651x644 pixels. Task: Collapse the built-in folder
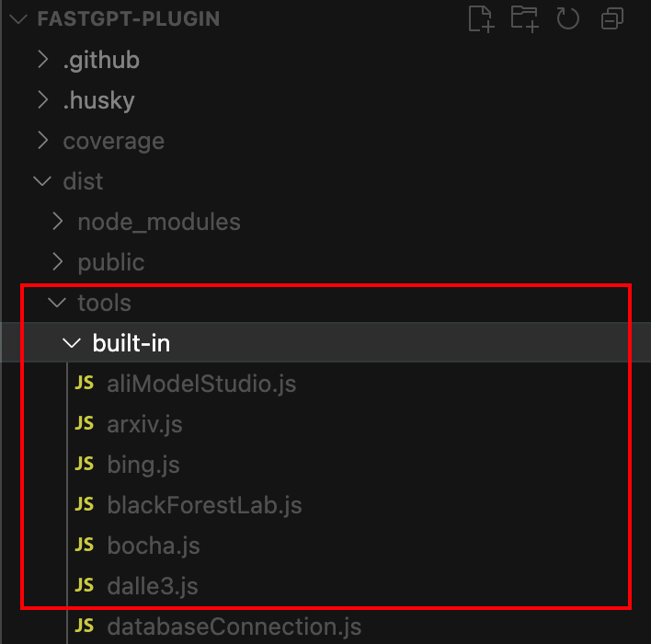point(72,343)
